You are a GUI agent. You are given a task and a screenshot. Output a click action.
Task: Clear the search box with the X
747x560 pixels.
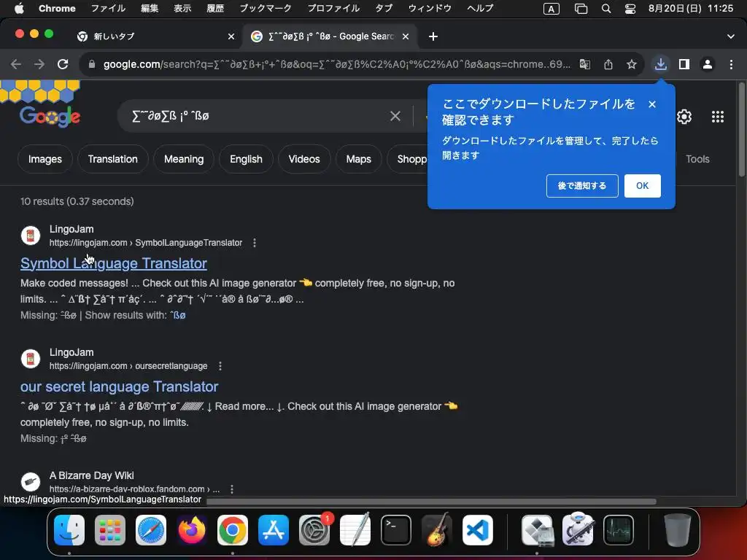coord(395,116)
